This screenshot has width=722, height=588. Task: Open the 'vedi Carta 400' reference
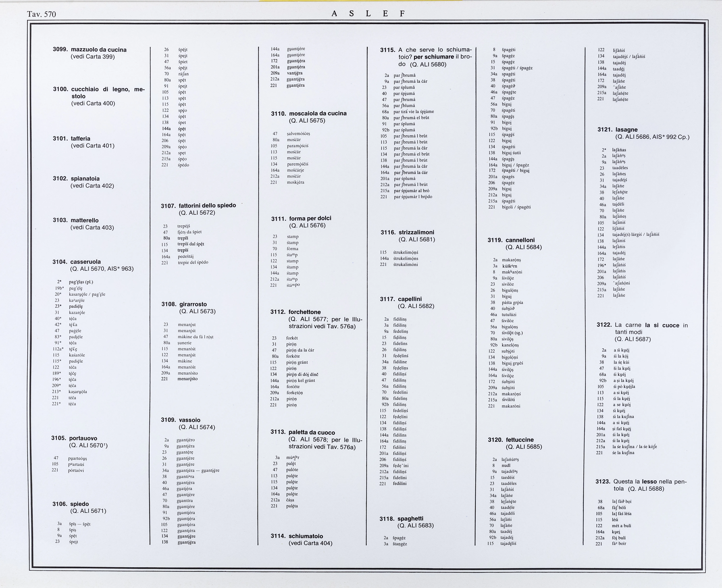pos(93,103)
